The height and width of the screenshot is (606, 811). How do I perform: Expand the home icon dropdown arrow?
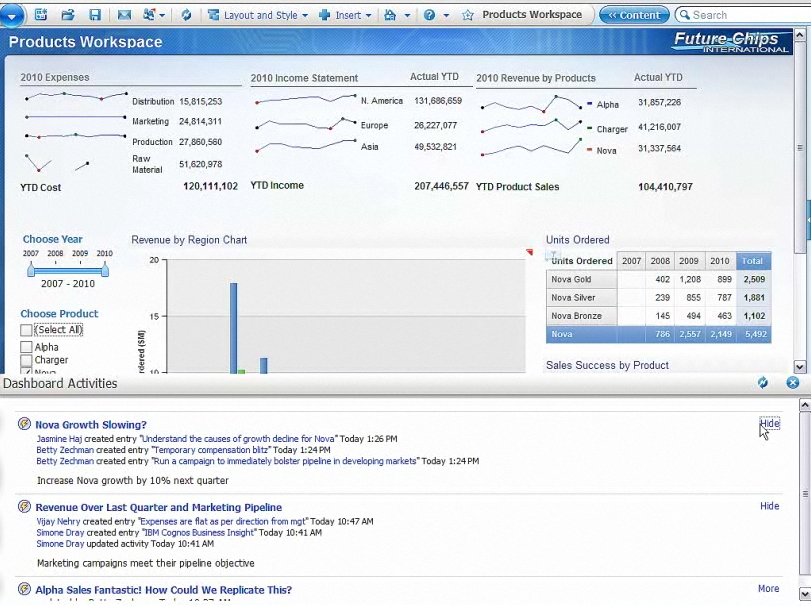pos(407,16)
